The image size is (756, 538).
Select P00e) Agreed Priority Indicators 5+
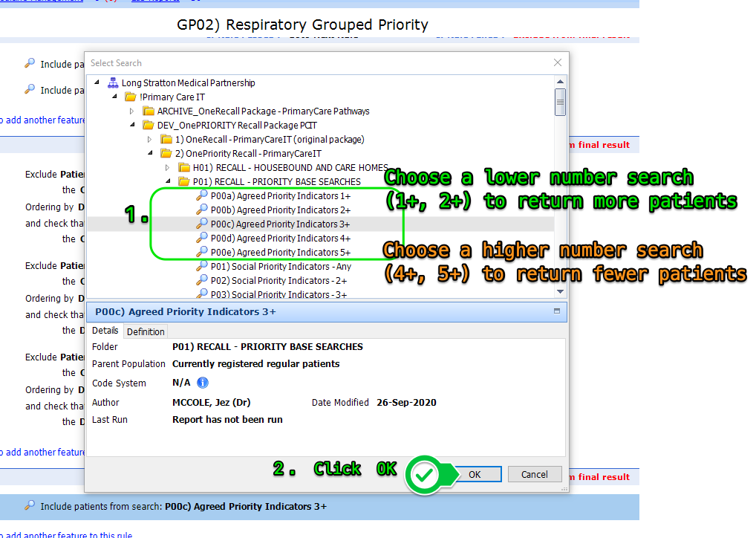coord(280,252)
